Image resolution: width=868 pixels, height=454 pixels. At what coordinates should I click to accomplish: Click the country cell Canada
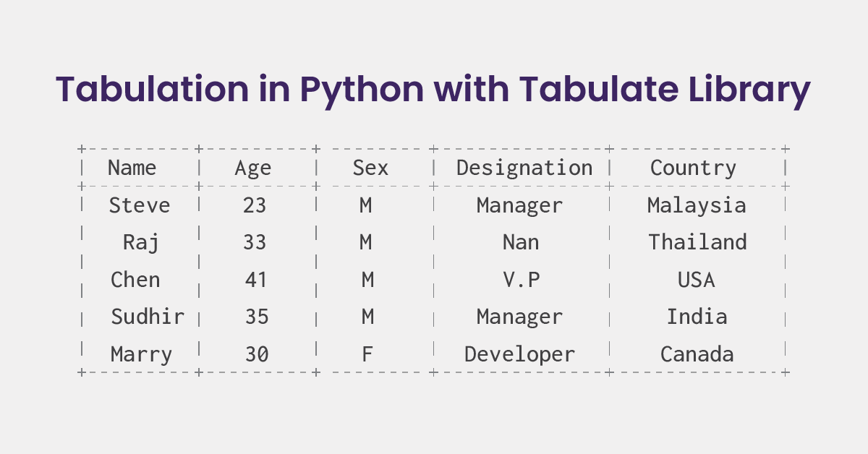pos(697,354)
